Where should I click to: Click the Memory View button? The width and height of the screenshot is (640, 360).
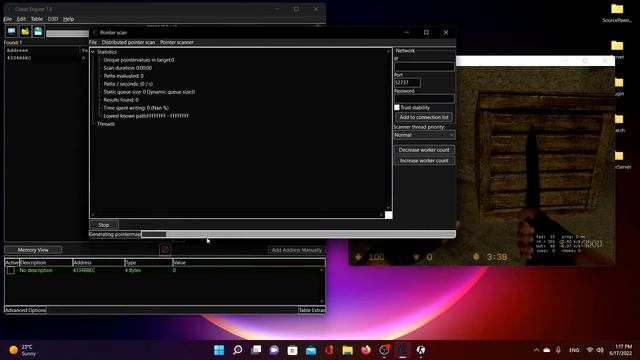point(33,250)
